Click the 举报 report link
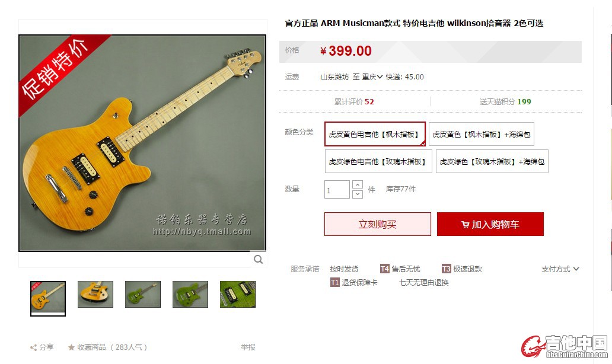612x364 pixels. point(248,347)
